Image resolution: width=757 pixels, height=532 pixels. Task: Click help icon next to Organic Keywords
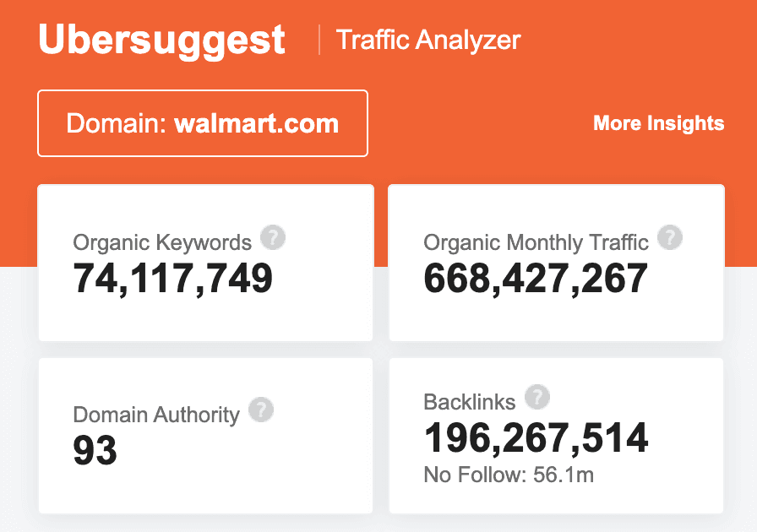click(273, 238)
